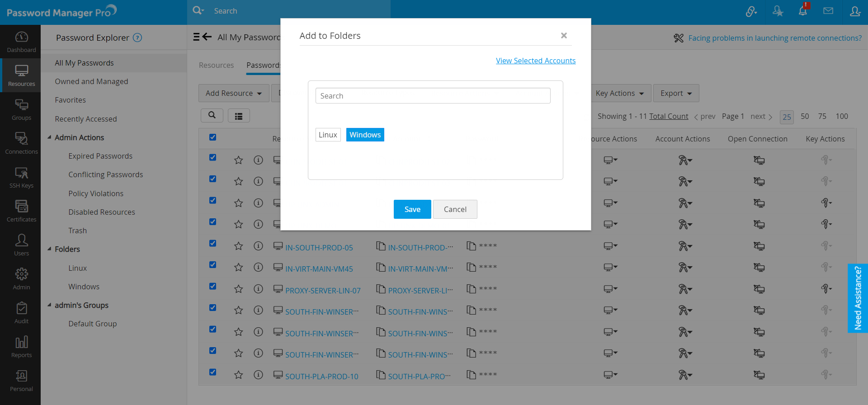
Task: Go to Certificates in the sidebar
Action: pyautogui.click(x=21, y=211)
